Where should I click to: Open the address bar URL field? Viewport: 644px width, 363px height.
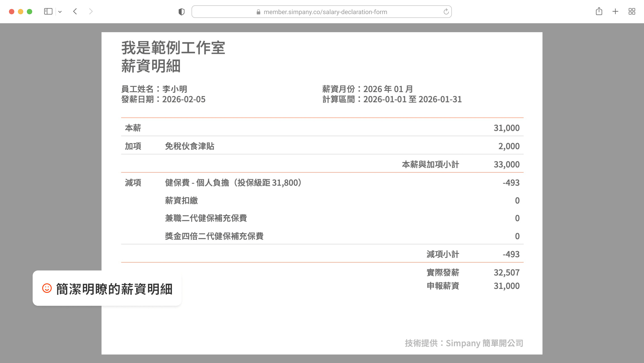325,11
